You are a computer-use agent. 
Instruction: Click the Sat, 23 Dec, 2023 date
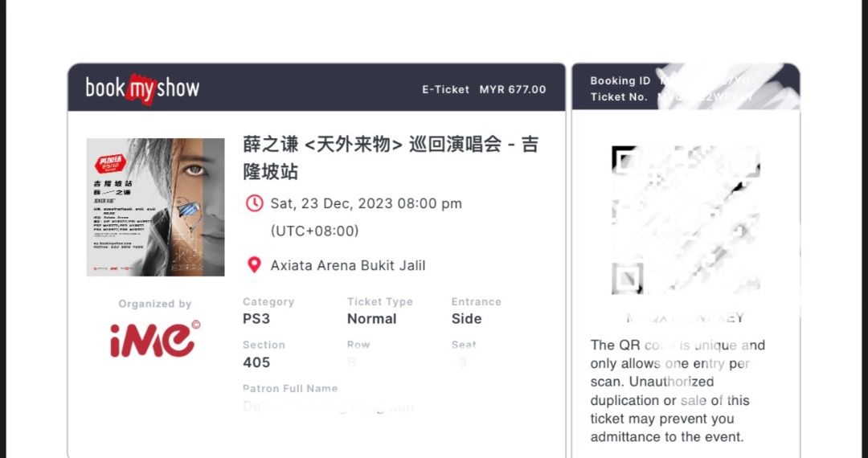click(366, 203)
